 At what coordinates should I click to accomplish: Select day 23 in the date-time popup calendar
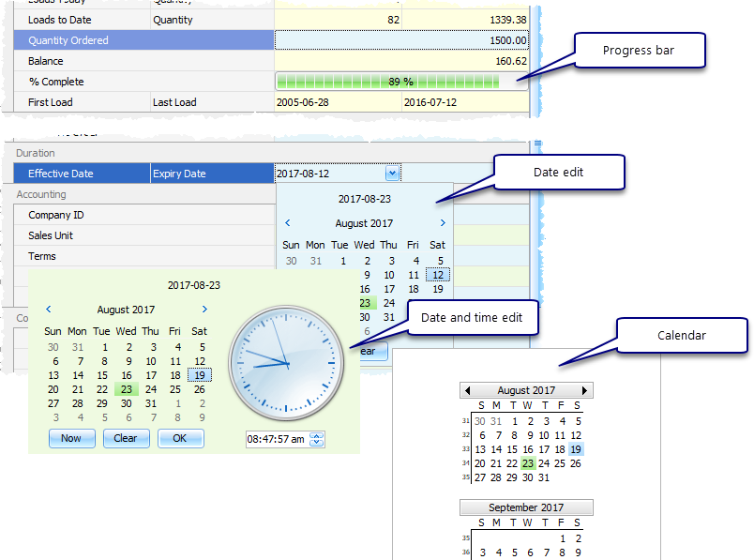coord(126,389)
